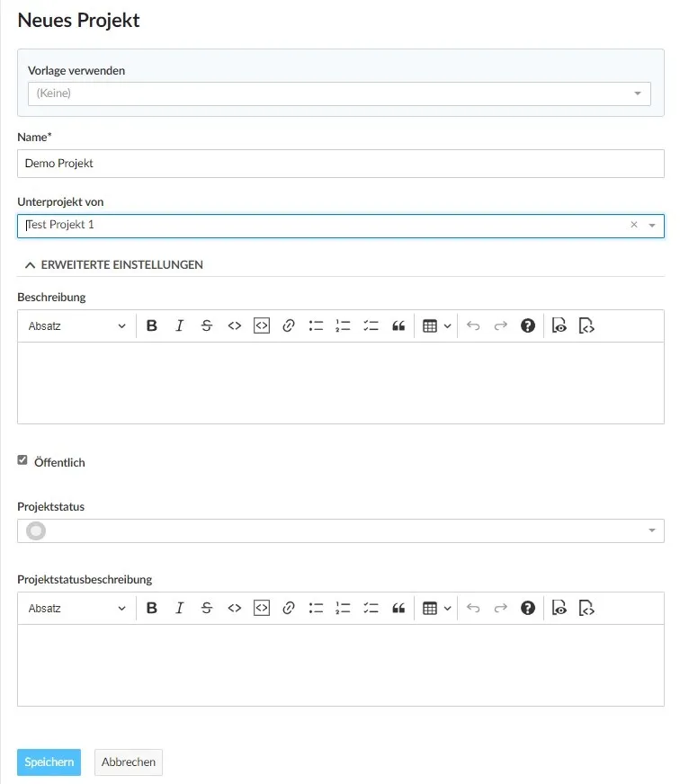Collapse the Erweiterte Einstellungen section

113,264
